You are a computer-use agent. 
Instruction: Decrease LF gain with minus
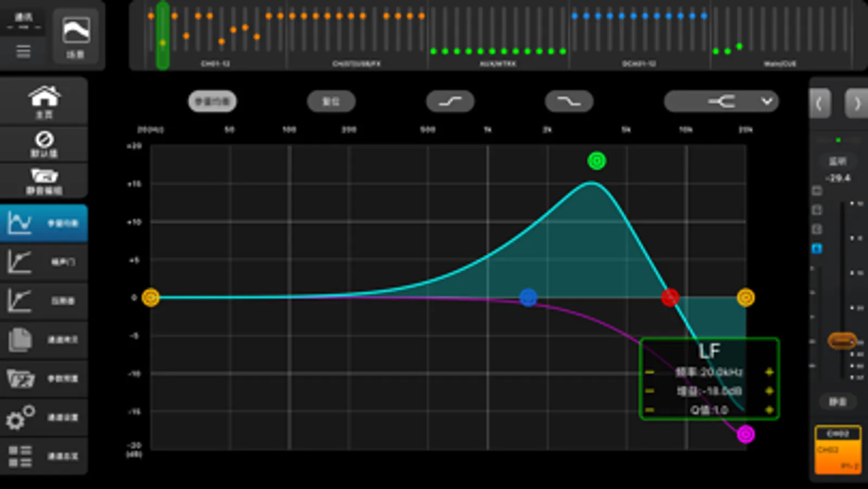(650, 391)
